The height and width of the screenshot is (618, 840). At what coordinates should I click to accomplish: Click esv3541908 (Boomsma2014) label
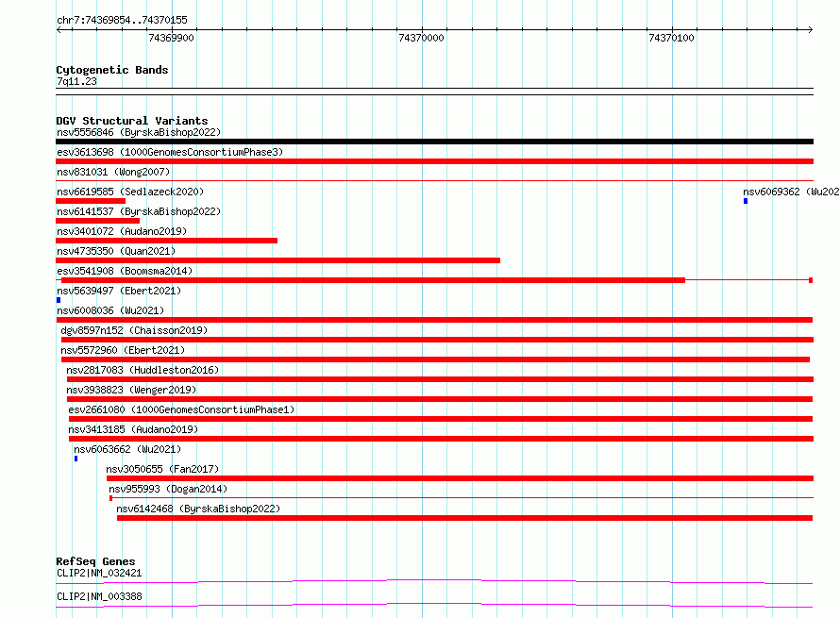coord(125,271)
